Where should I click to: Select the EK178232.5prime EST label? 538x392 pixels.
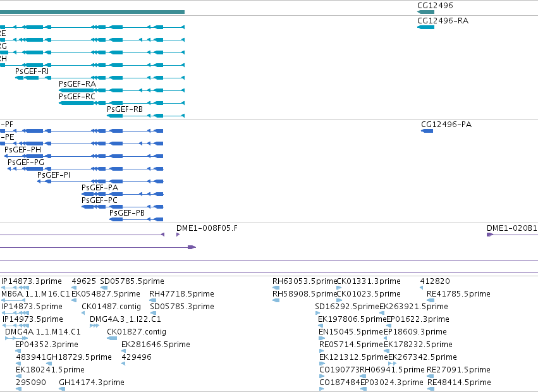pos(418,345)
